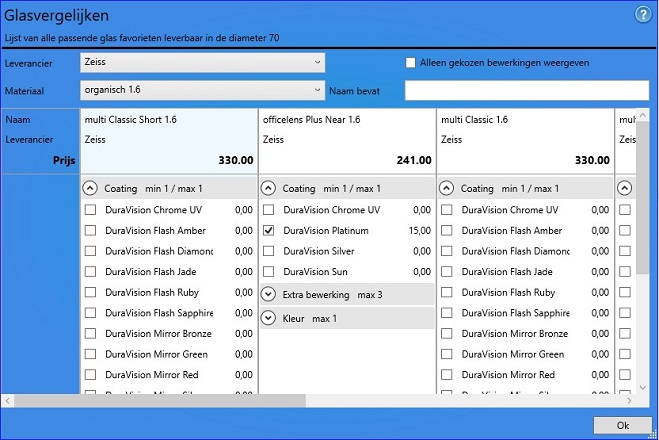Toggle Alleen gekozen bewerkingen weergeven checkbox
659x440 pixels.
click(x=410, y=62)
